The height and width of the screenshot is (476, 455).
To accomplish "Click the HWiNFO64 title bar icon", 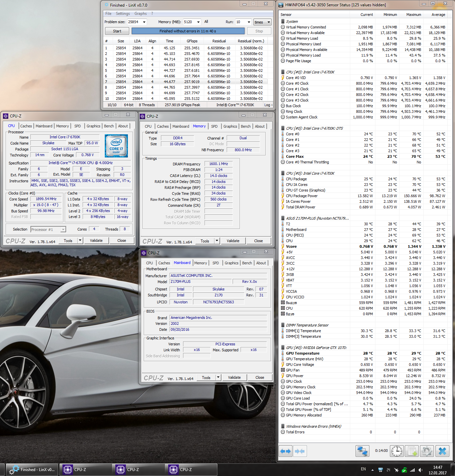I will (x=281, y=5).
